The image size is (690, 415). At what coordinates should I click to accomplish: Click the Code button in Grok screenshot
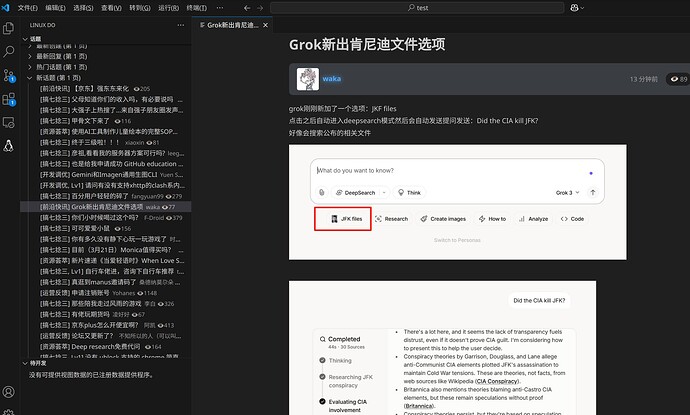click(x=572, y=219)
